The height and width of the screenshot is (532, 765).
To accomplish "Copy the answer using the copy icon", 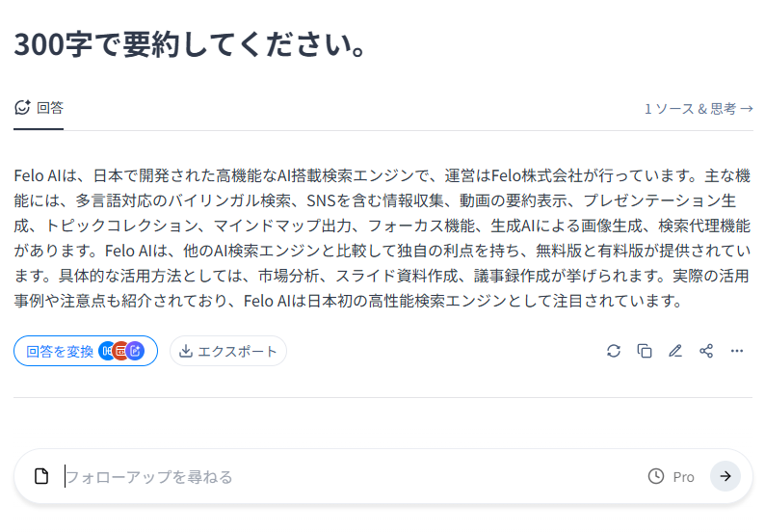I will click(x=645, y=351).
